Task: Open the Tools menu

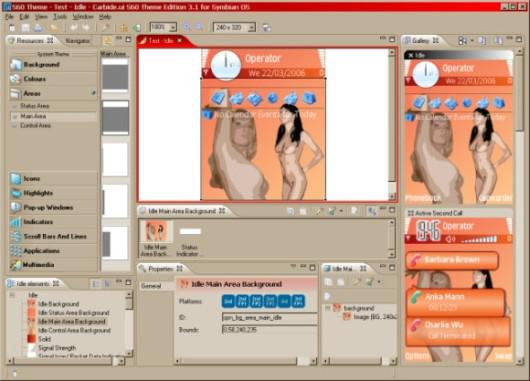Action: point(60,17)
